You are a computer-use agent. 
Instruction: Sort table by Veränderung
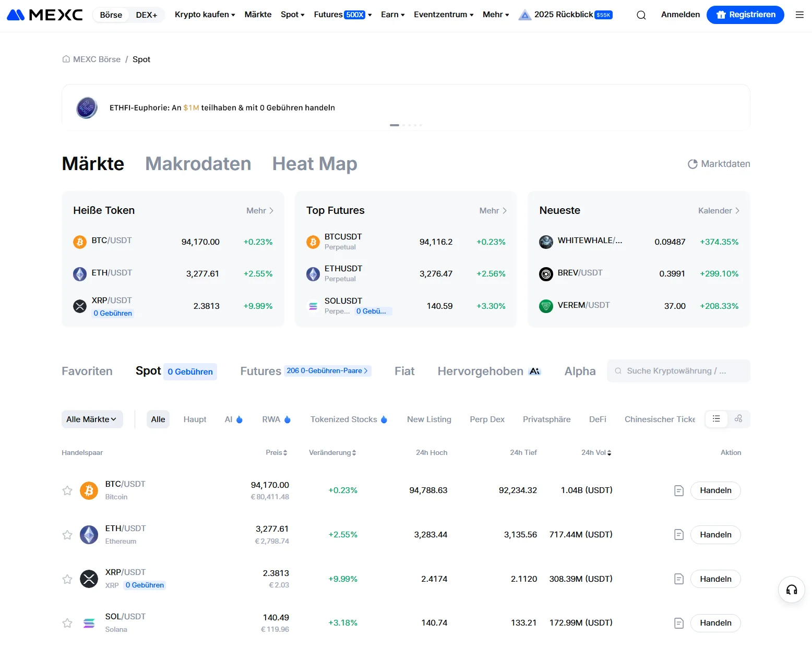[x=332, y=452]
